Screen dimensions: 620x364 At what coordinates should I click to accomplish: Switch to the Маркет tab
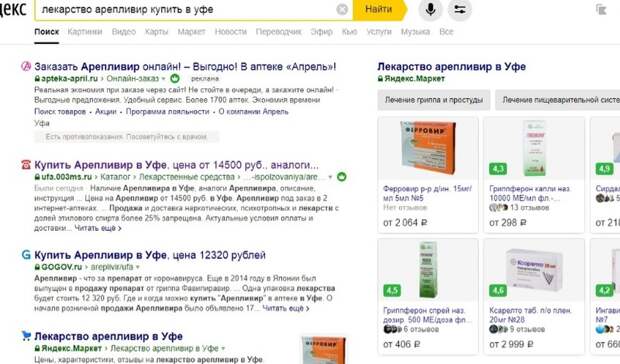[191, 32]
